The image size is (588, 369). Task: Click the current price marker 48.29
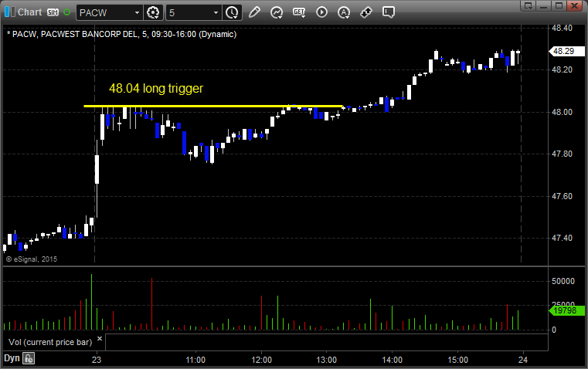566,51
